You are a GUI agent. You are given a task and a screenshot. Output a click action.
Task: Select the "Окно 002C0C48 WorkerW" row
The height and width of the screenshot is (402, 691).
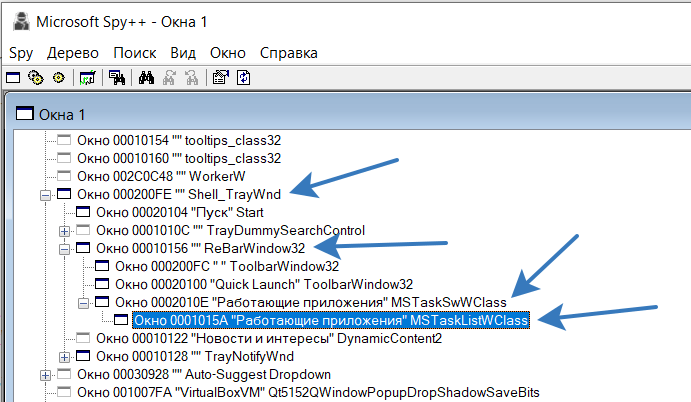tap(161, 176)
